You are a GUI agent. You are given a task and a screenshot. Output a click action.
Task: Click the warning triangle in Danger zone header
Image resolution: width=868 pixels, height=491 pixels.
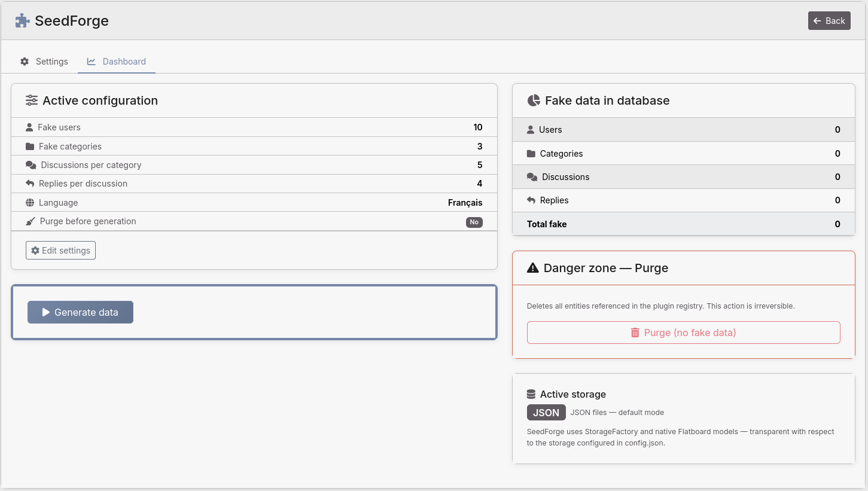point(532,268)
